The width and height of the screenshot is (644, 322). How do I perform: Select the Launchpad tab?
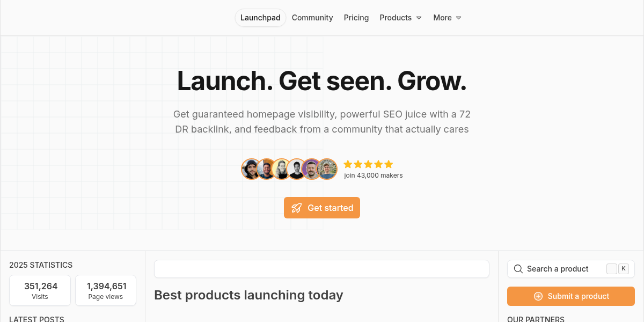tap(260, 18)
